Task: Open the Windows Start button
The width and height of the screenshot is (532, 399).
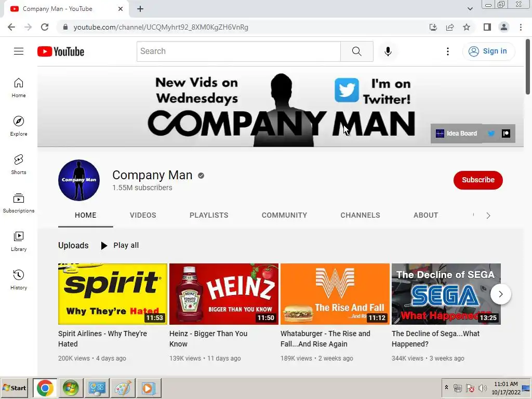Action: (x=15, y=388)
